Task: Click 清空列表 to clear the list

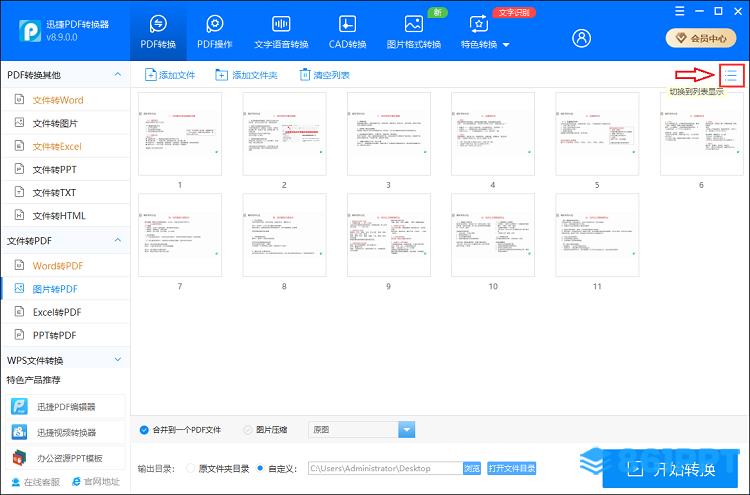Action: tap(324, 75)
